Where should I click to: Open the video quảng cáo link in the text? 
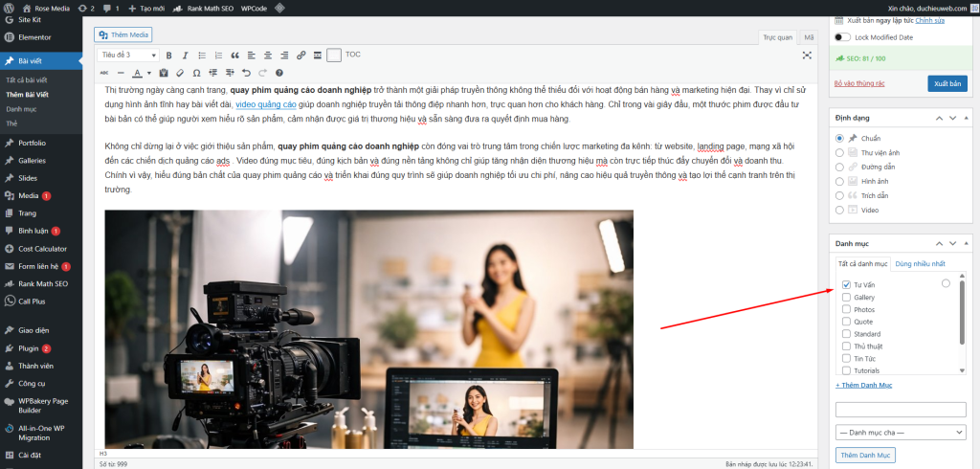266,104
